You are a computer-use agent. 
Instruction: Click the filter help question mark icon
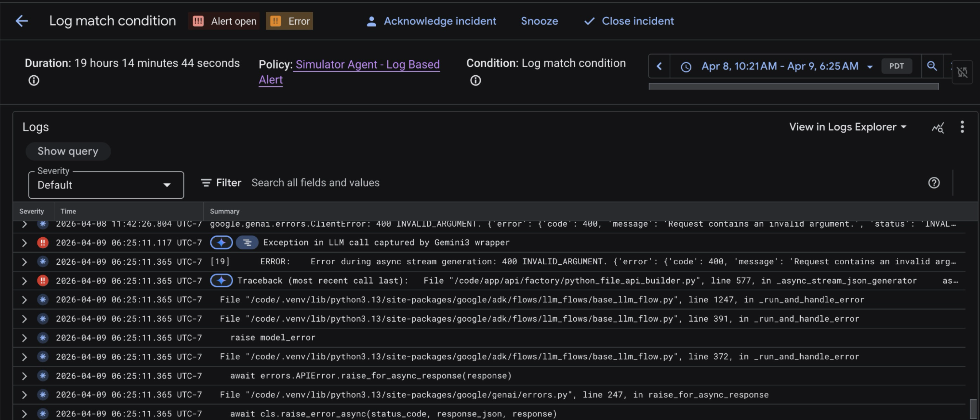[934, 183]
